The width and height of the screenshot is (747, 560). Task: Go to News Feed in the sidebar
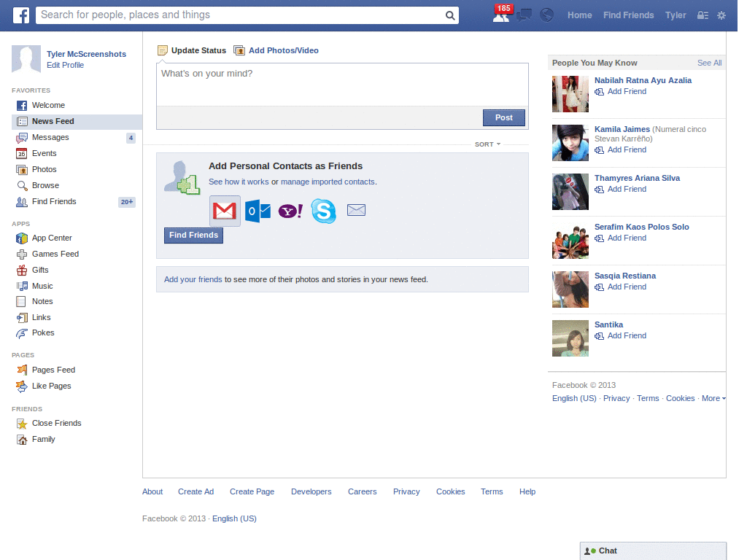coord(52,121)
